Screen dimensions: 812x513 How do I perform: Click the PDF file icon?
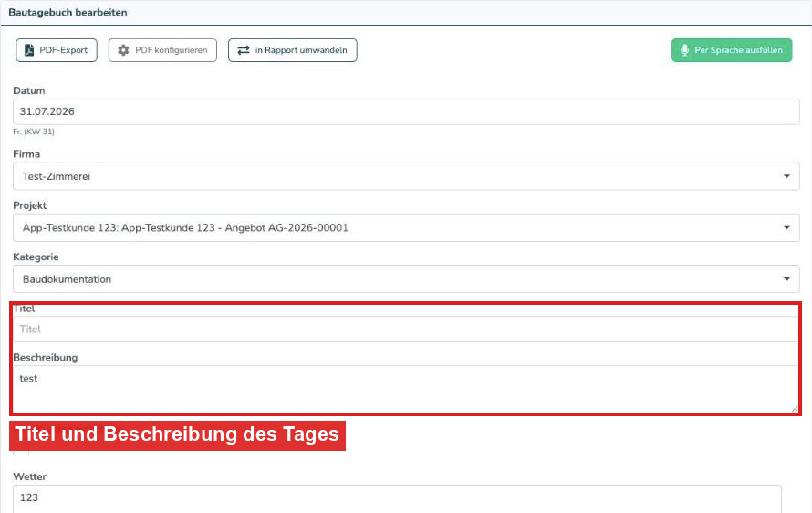[x=29, y=50]
